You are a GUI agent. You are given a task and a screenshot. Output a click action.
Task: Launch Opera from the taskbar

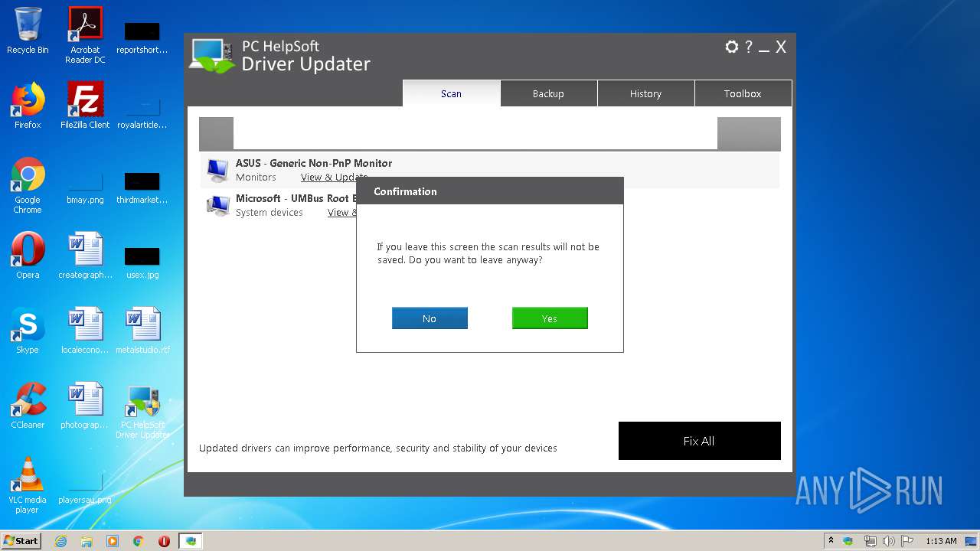click(x=164, y=541)
